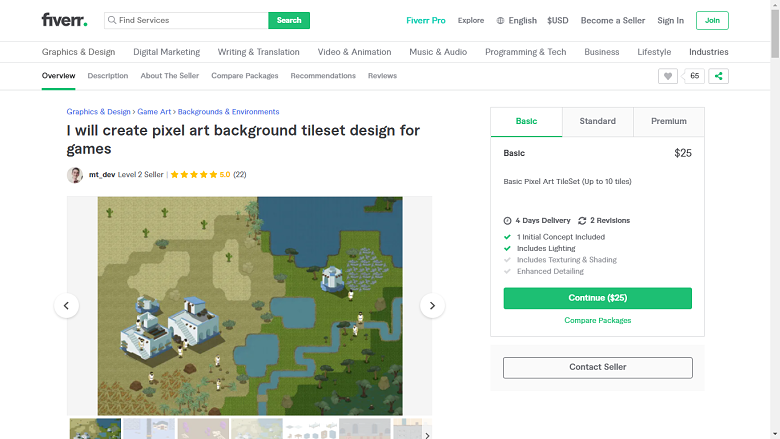The width and height of the screenshot is (780, 439).
Task: Click Backgrounds & Environments breadcrumb link
Action: (x=228, y=112)
